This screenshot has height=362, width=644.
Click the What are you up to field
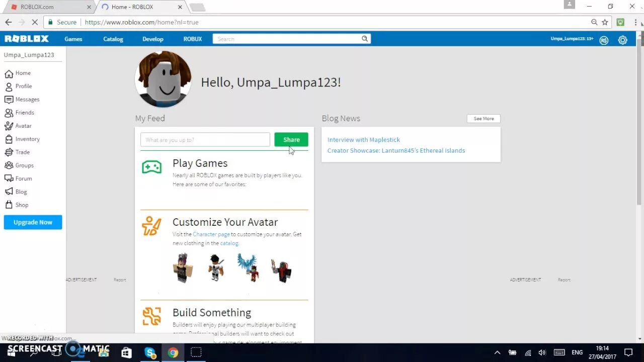205,140
